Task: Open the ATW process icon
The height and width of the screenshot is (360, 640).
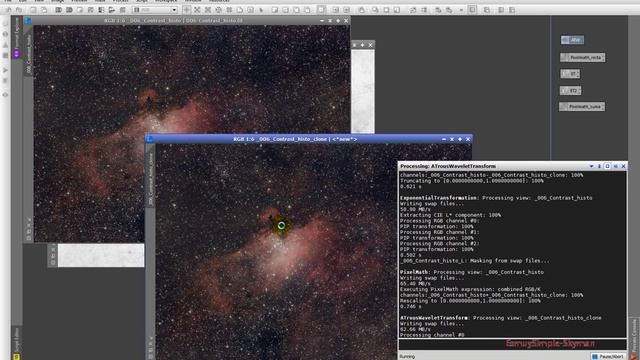Action: 572,40
